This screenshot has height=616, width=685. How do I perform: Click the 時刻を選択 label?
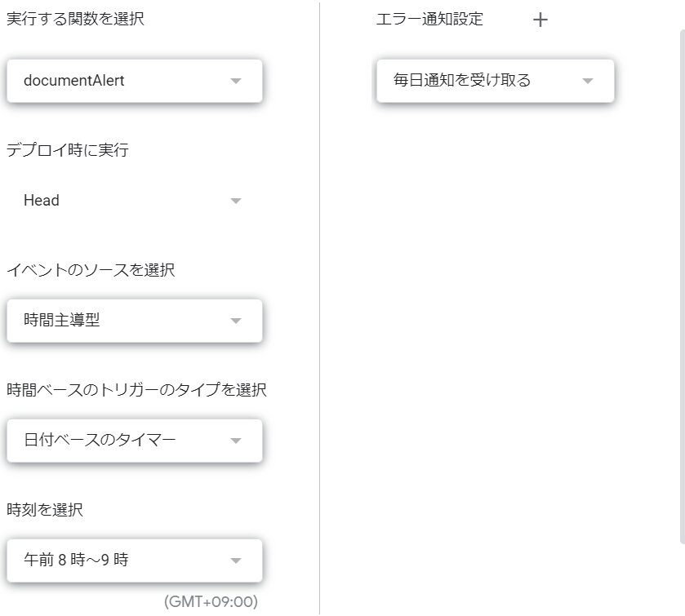45,509
